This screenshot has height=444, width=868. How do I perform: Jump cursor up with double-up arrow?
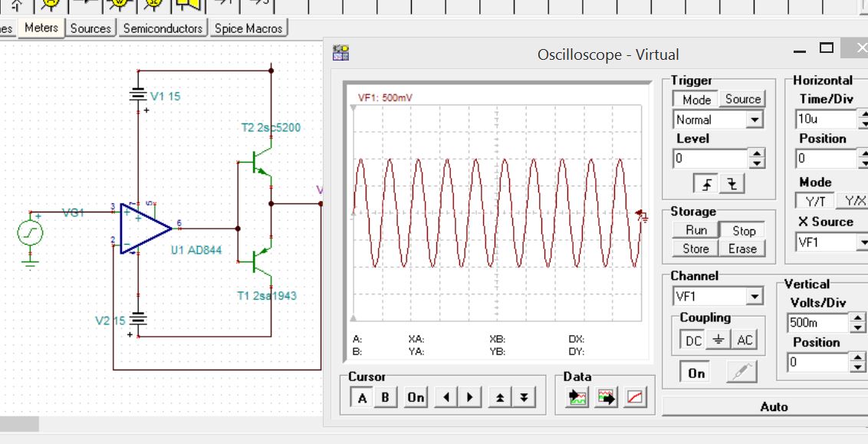pos(500,397)
